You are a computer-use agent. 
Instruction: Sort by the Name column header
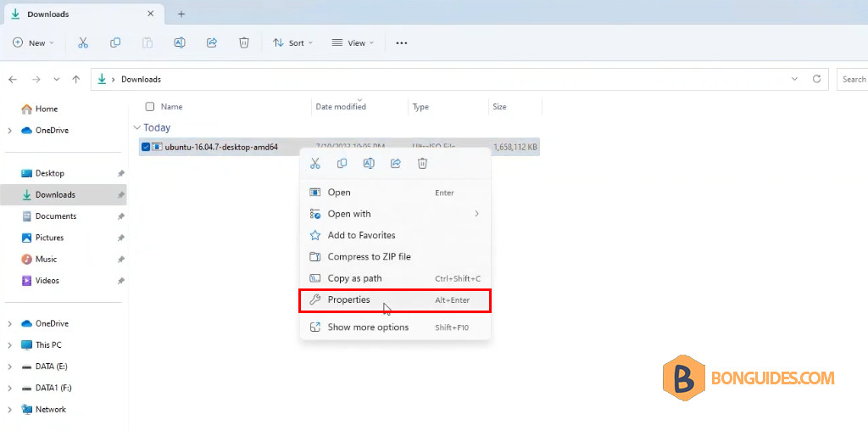pyautogui.click(x=171, y=106)
